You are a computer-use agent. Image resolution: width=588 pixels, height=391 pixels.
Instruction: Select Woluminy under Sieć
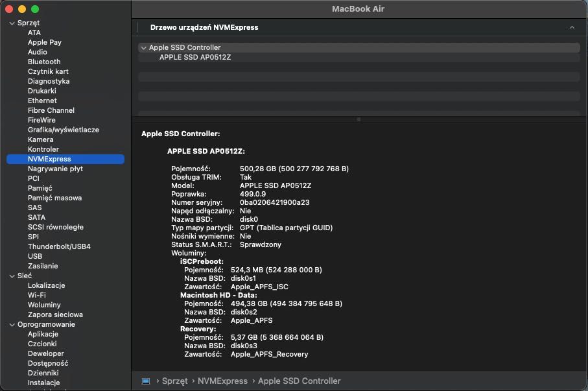click(x=44, y=305)
